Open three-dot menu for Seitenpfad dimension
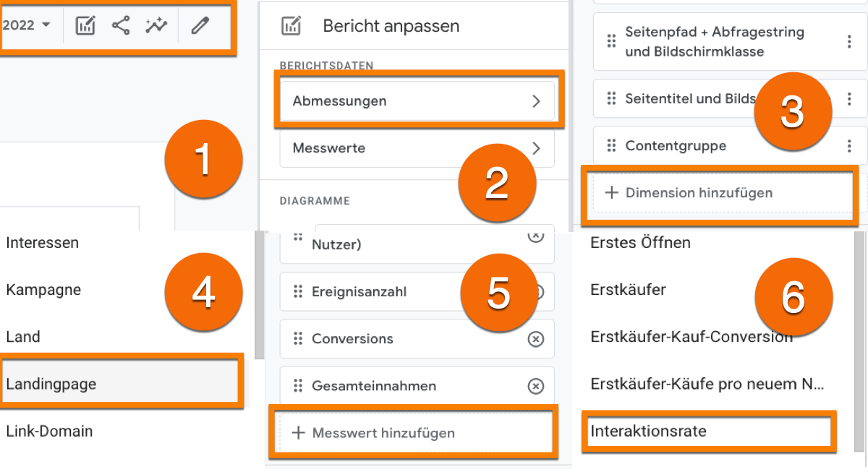Image resolution: width=868 pixels, height=472 pixels. [849, 41]
